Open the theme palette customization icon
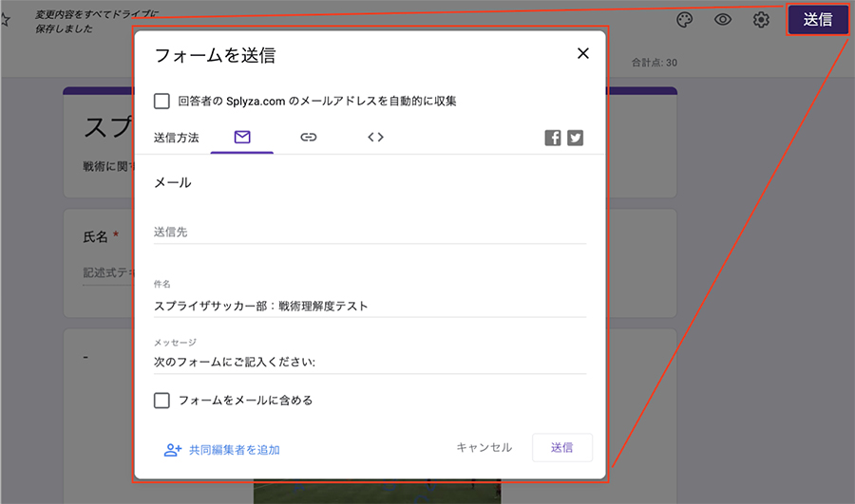The image size is (855, 504). point(684,20)
